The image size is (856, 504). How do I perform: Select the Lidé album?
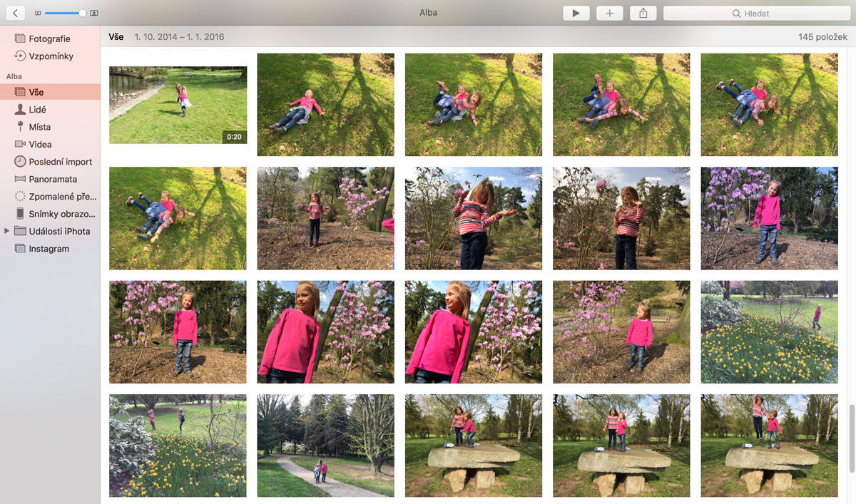(x=37, y=110)
